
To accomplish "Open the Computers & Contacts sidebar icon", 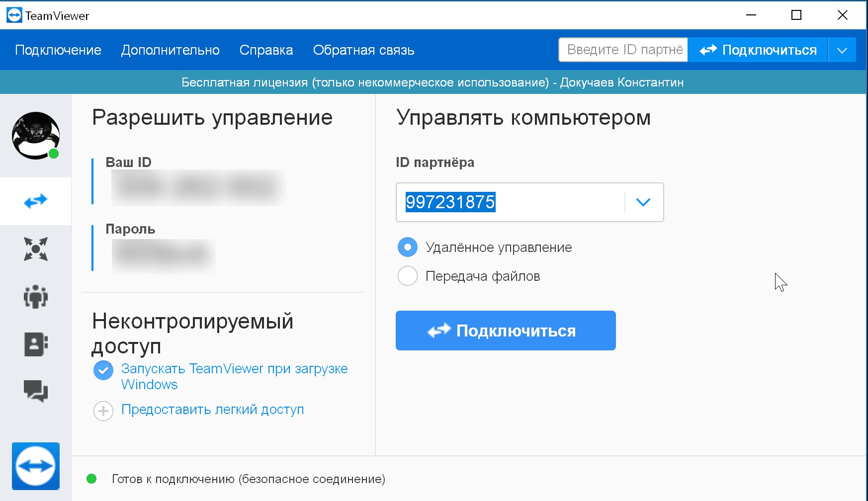I will 36,344.
